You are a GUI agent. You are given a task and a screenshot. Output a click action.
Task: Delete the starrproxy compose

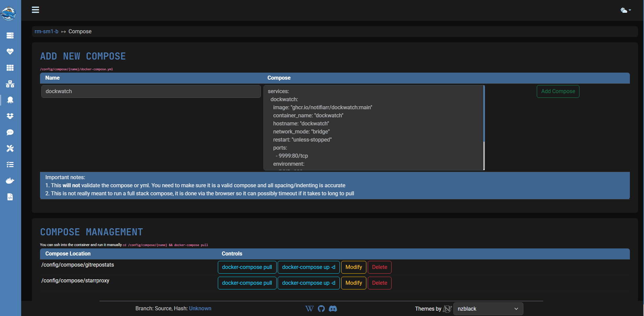coord(379,283)
